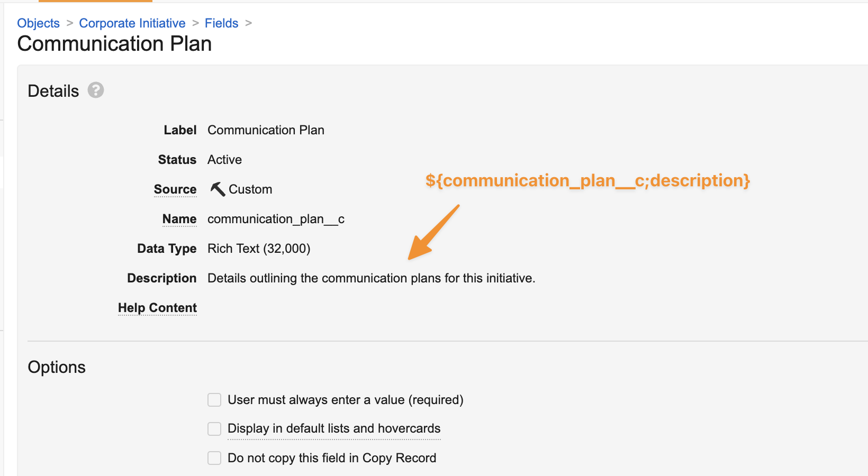Open the Objects breadcrumb link
The image size is (868, 476).
coord(38,23)
